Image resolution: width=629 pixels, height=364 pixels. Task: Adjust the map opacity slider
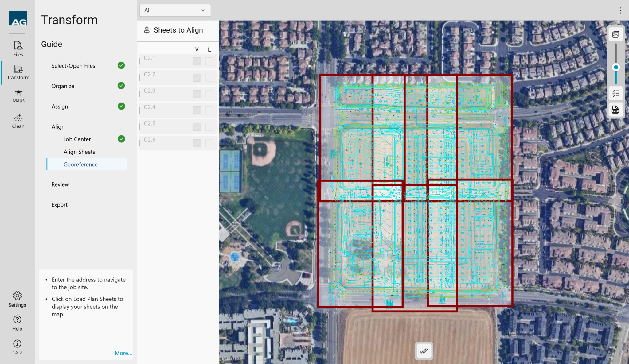click(616, 67)
